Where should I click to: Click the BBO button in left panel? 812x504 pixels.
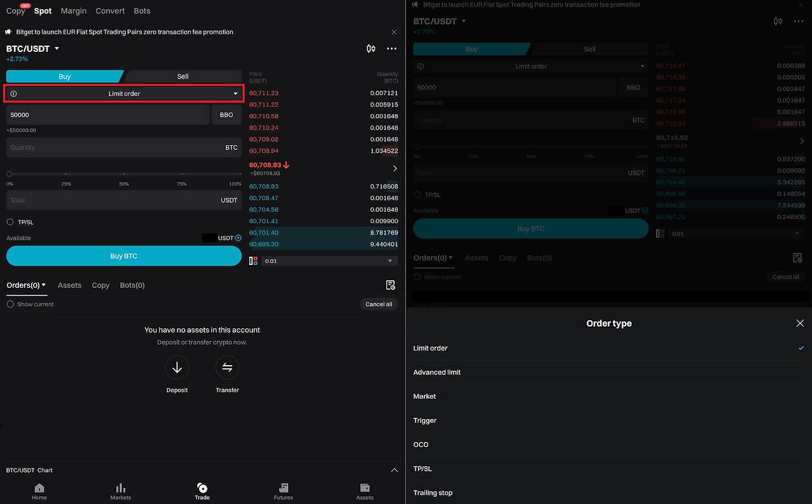[226, 115]
